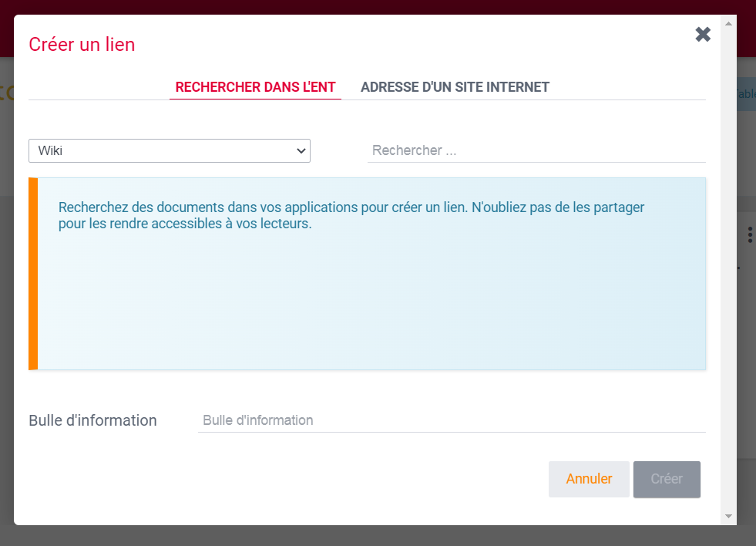The width and height of the screenshot is (756, 546).
Task: Click the Bulle d'information label
Action: pyautogui.click(x=92, y=420)
